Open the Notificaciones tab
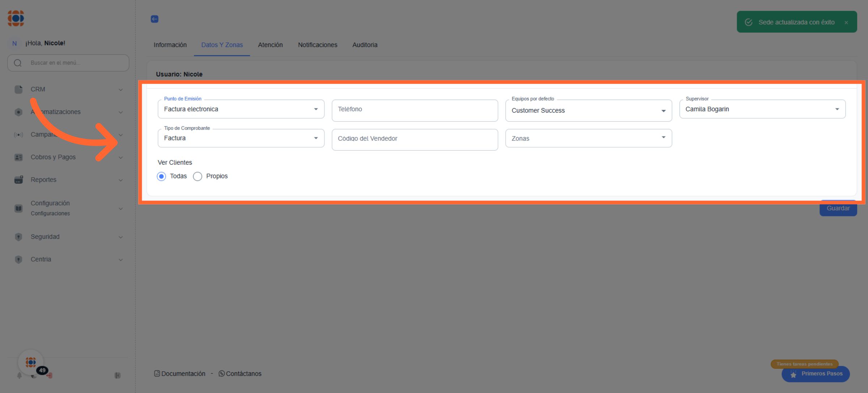The height and width of the screenshot is (393, 868). tap(317, 45)
